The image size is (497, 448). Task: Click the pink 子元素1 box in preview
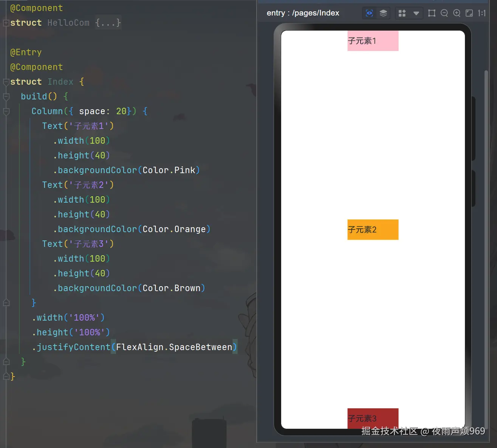[x=373, y=41]
